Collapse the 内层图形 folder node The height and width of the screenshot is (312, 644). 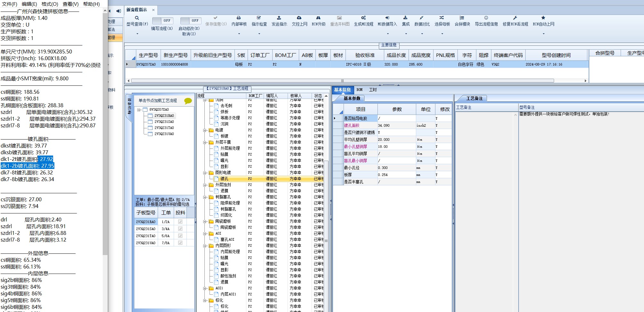(205, 246)
